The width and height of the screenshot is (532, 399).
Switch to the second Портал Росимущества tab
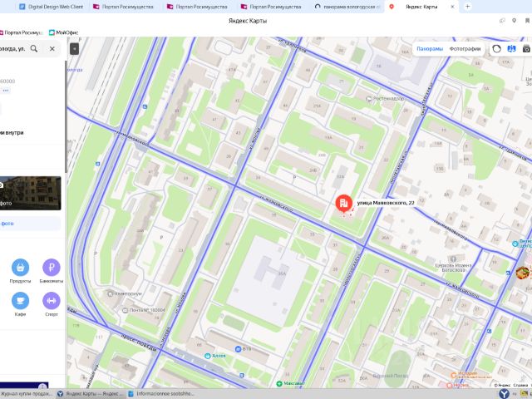click(x=197, y=7)
